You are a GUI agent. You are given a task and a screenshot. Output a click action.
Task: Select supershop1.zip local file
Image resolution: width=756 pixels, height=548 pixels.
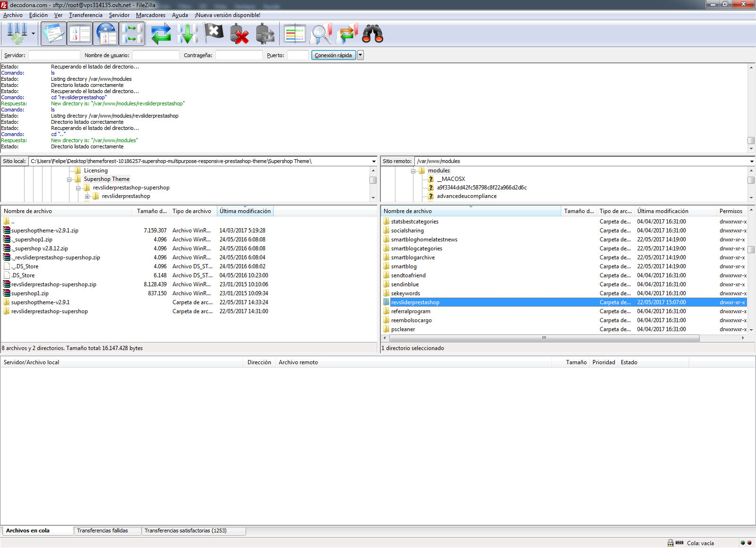pos(30,293)
